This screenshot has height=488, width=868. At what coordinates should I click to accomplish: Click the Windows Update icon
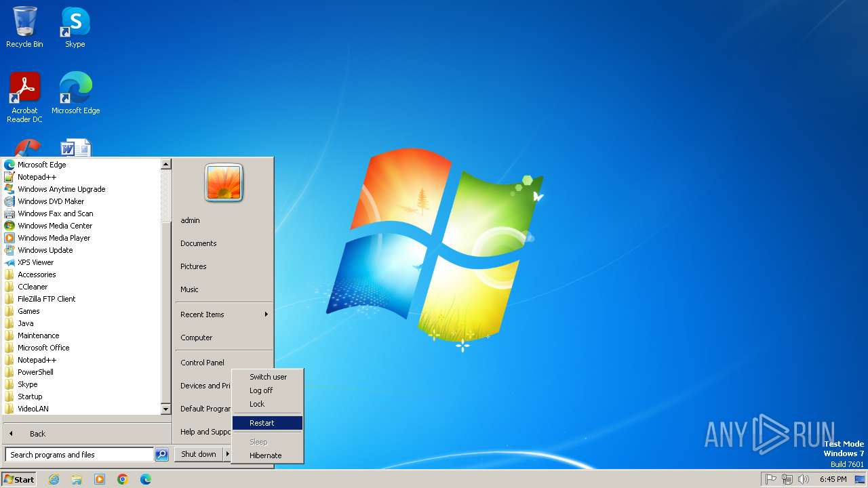coord(9,250)
